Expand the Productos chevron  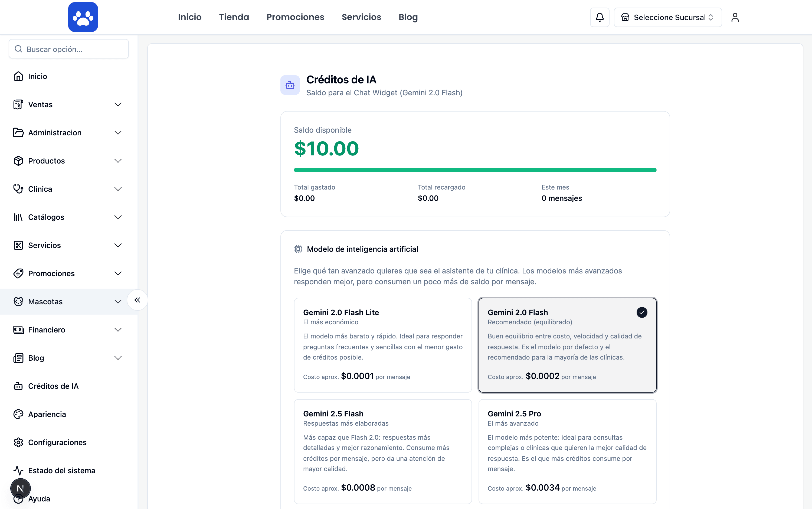118,161
